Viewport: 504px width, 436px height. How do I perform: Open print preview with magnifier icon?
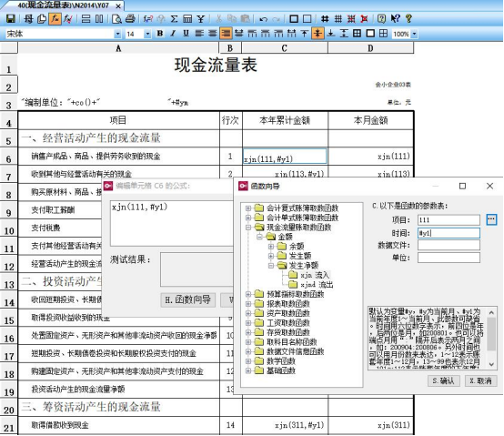pos(116,19)
